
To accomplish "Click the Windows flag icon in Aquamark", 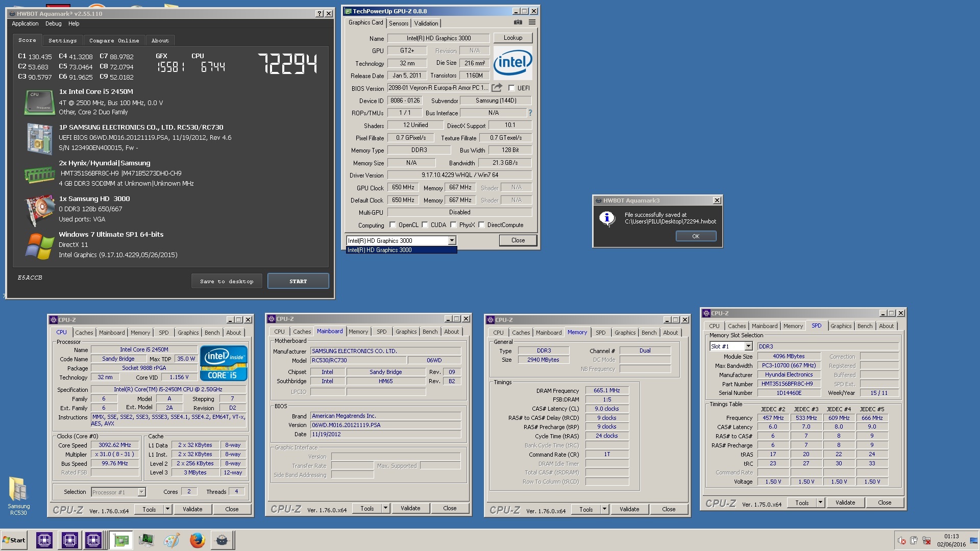I will 40,246.
